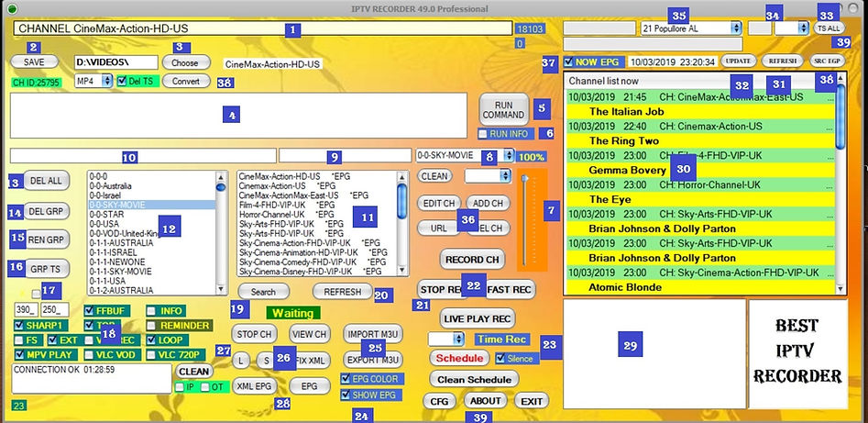Open the red Schedule button
The image size is (868, 423).
click(x=459, y=358)
